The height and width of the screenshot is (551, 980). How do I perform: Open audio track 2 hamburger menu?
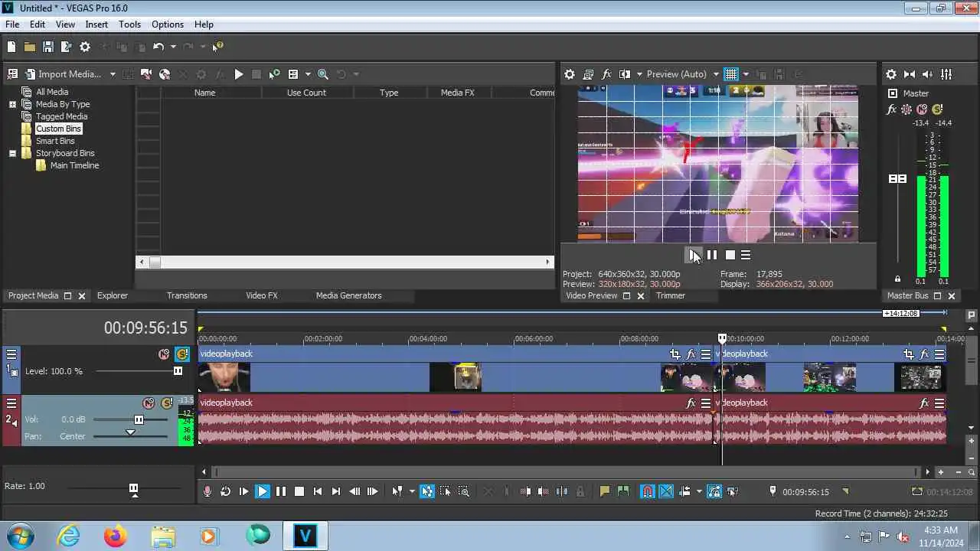tap(11, 403)
